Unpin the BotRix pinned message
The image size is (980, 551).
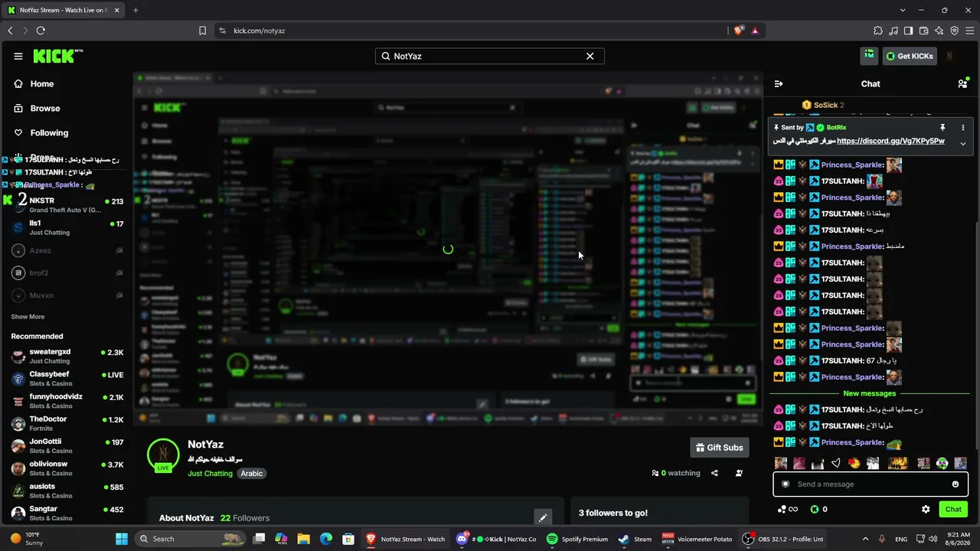tap(942, 128)
